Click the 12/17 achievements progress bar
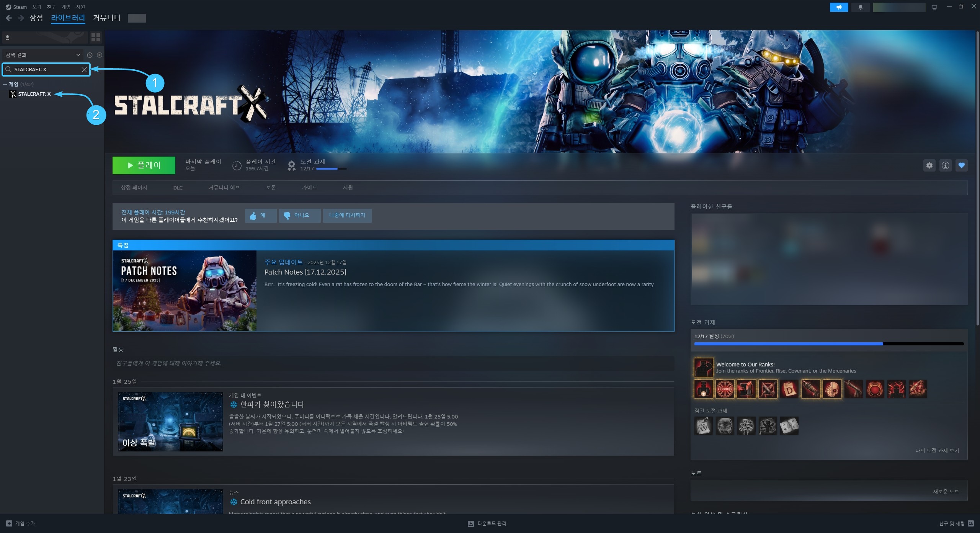 828,344
